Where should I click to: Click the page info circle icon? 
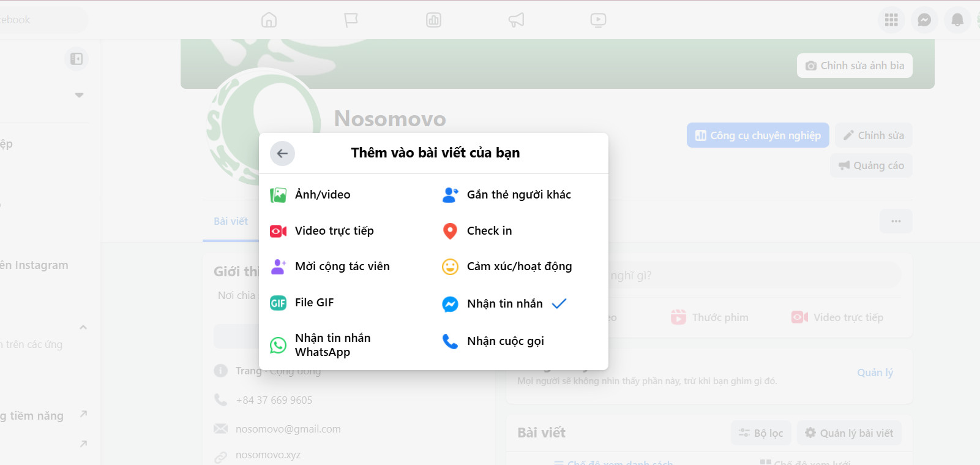(x=220, y=371)
